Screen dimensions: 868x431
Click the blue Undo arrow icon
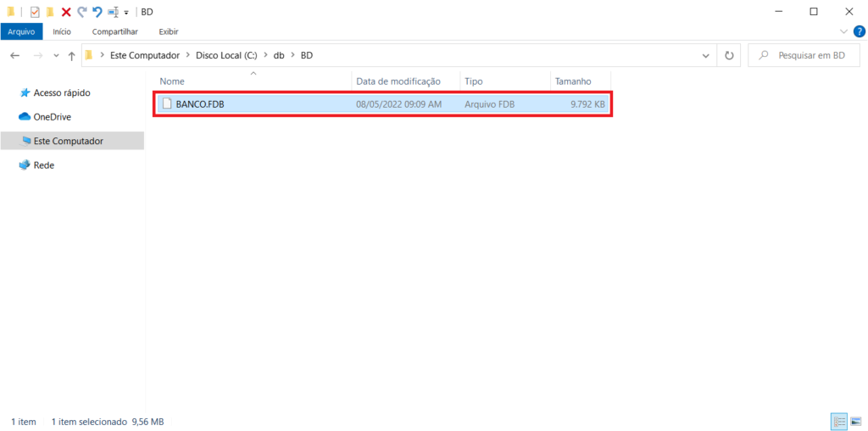[97, 12]
